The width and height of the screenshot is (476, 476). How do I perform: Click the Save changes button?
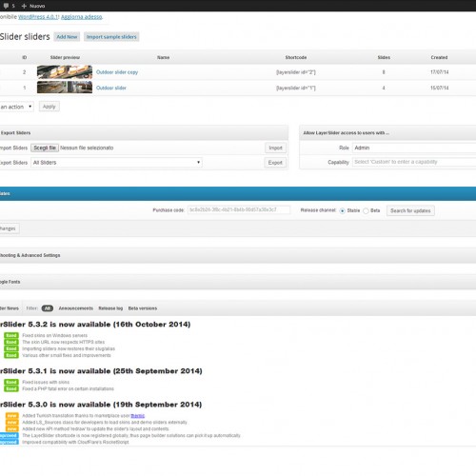(x=10, y=228)
